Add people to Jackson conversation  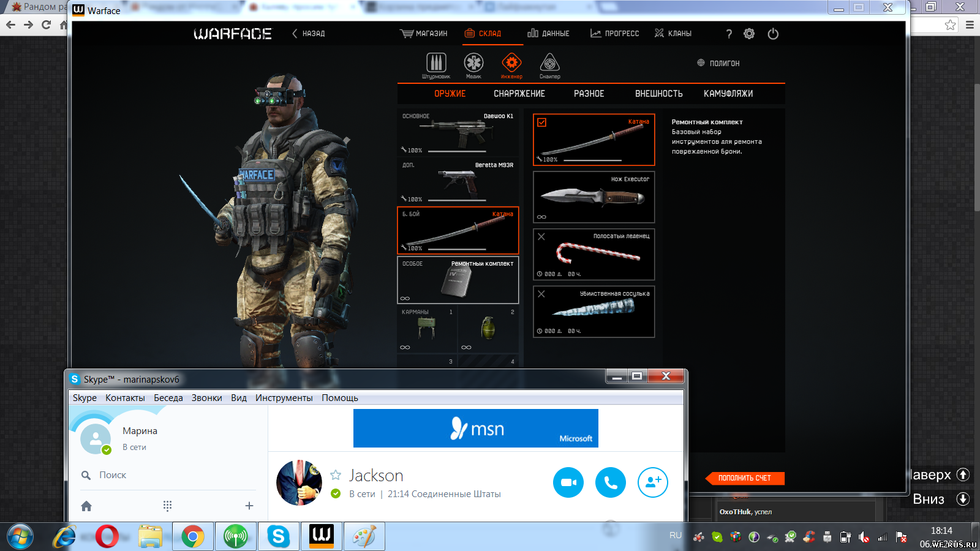tap(653, 482)
